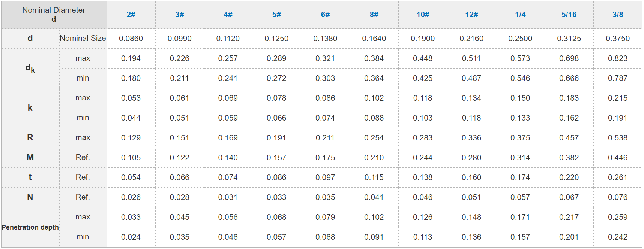The height and width of the screenshot is (249, 644).
Task: Click the 5/16 column header link
Action: [569, 15]
